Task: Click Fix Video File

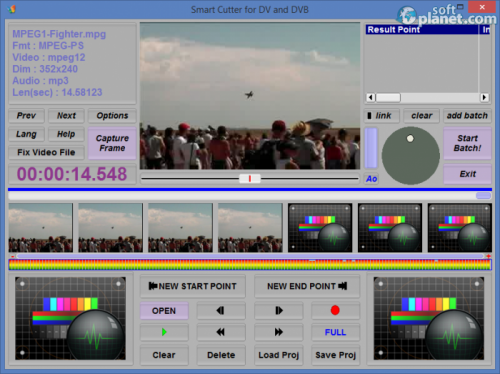Action: coord(46,152)
